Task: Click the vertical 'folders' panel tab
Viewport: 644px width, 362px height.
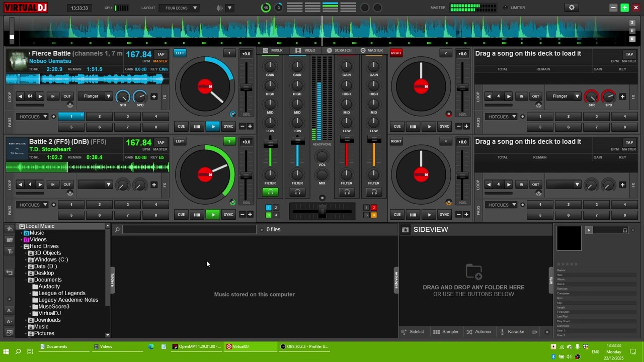Action: click(x=112, y=281)
